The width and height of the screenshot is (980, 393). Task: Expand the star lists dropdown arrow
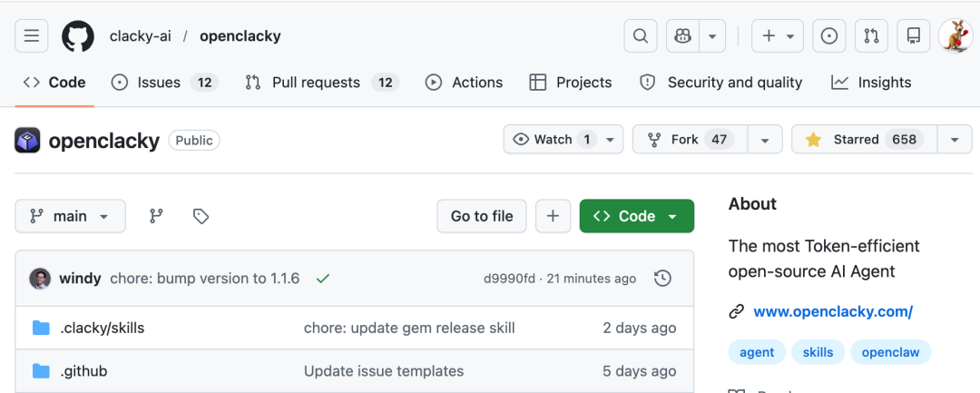point(955,140)
